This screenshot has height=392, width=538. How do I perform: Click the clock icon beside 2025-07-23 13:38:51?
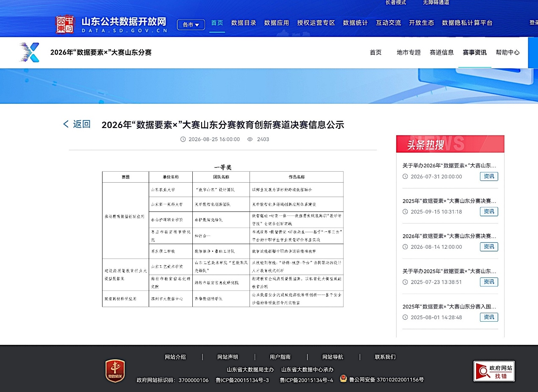click(x=405, y=282)
